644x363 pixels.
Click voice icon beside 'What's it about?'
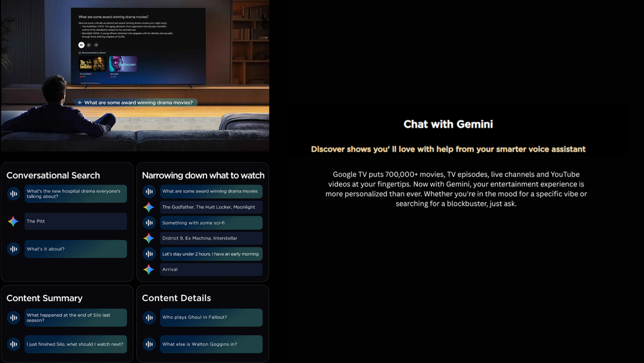click(x=14, y=249)
